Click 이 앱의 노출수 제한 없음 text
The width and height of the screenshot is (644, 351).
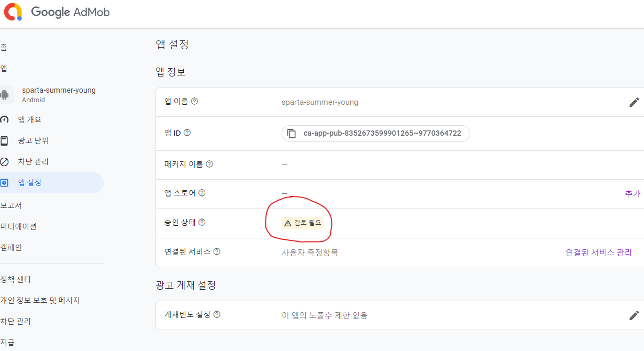pos(325,315)
